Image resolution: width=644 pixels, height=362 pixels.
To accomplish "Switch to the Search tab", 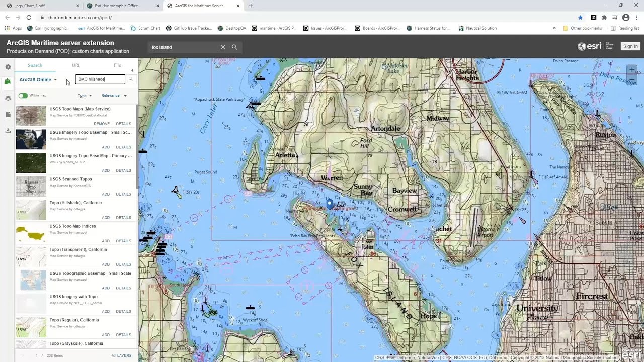I will (x=35, y=65).
